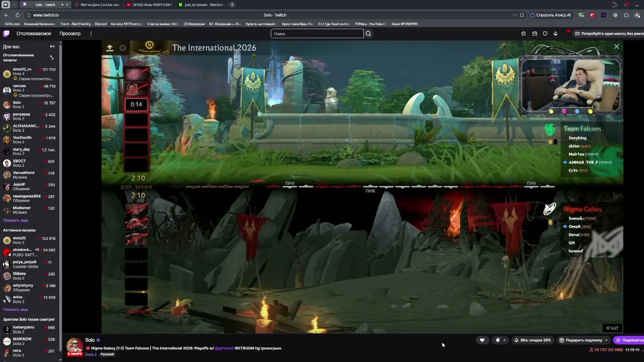Open ALOHADANCE channel from sidebar
The height and width of the screenshot is (362, 644).
click(31, 128)
